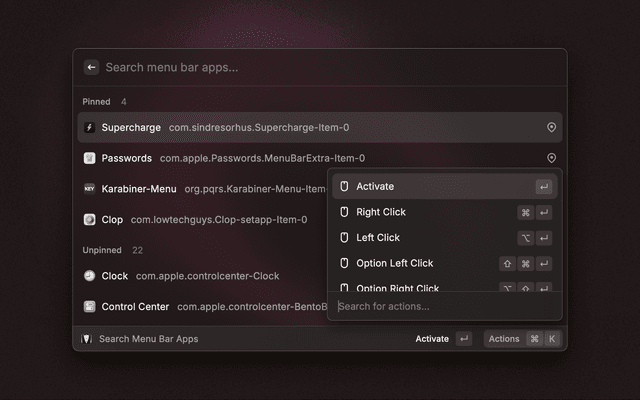Toggle the pin icon on Passwords row

point(551,158)
